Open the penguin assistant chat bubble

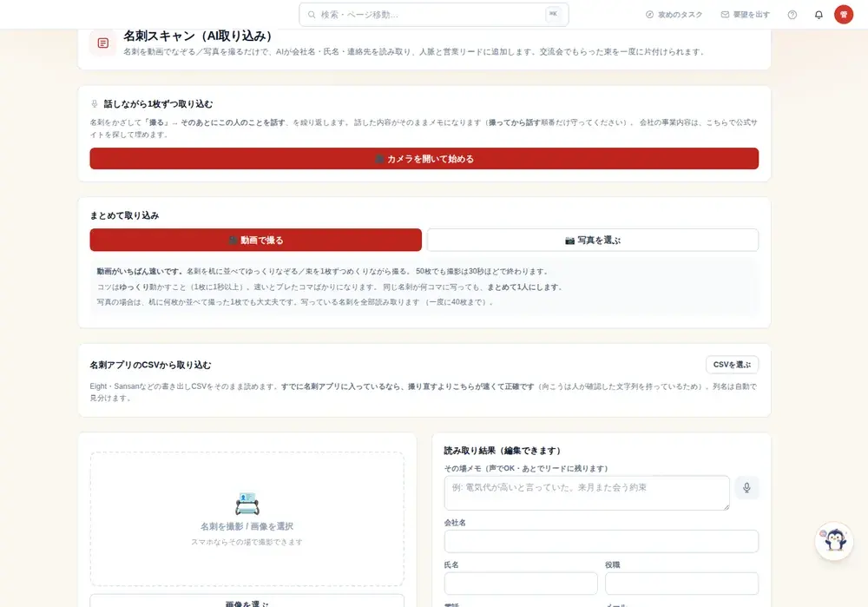[834, 540]
